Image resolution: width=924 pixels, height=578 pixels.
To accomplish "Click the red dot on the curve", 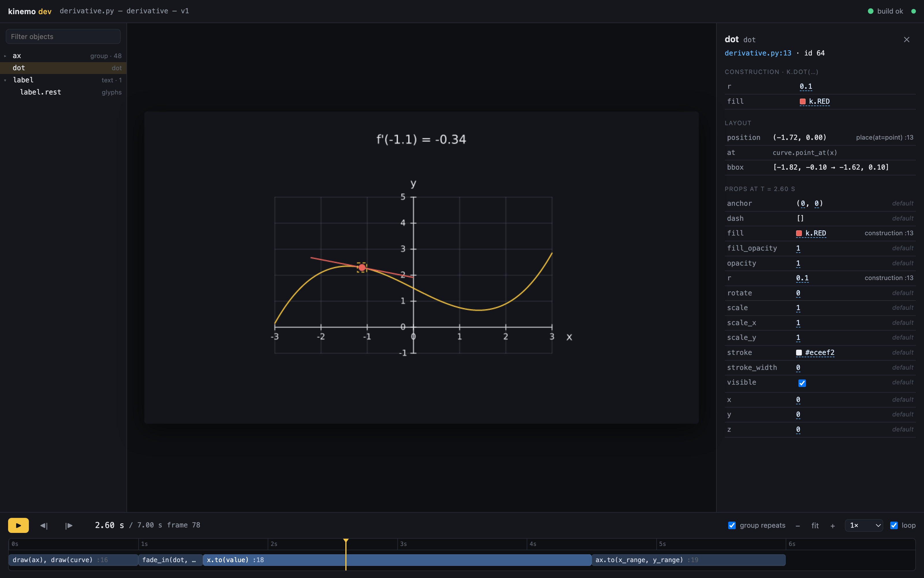I will click(362, 268).
